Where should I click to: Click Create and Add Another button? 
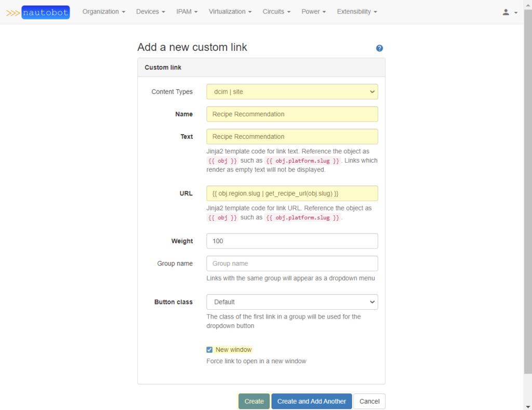pyautogui.click(x=312, y=401)
